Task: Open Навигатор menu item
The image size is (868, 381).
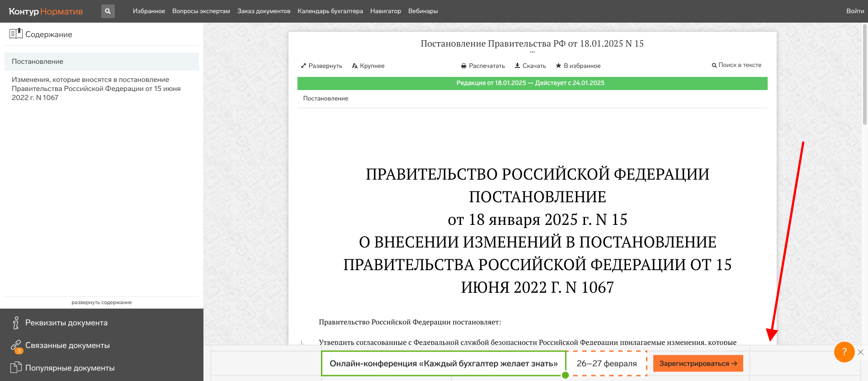Action: tap(386, 11)
